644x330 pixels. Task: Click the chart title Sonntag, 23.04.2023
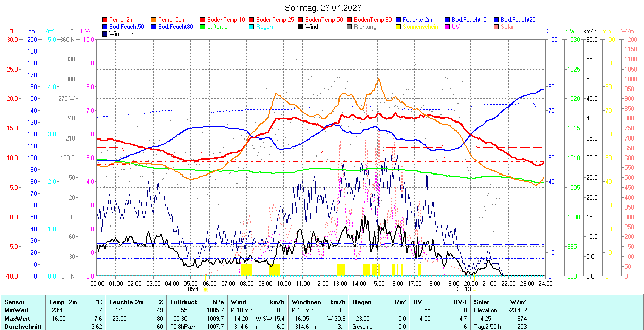pos(323,8)
